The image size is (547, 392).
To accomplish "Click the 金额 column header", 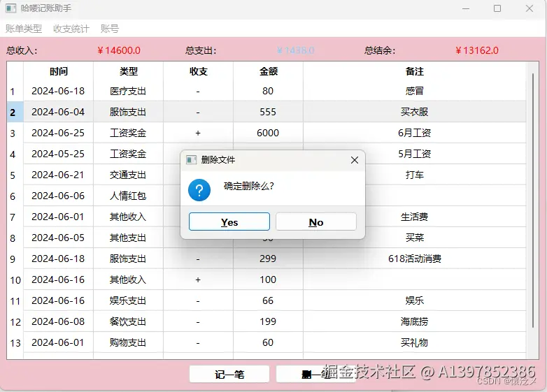I will tap(268, 71).
